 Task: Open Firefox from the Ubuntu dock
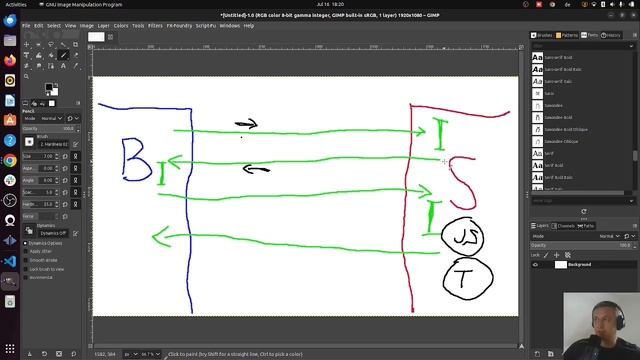point(10,60)
